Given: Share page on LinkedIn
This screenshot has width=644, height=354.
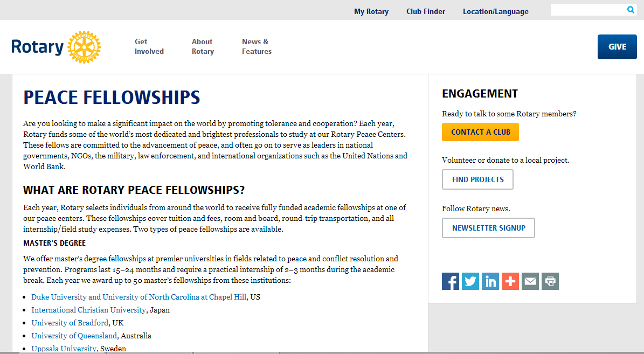Looking at the screenshot, I should tap(490, 281).
